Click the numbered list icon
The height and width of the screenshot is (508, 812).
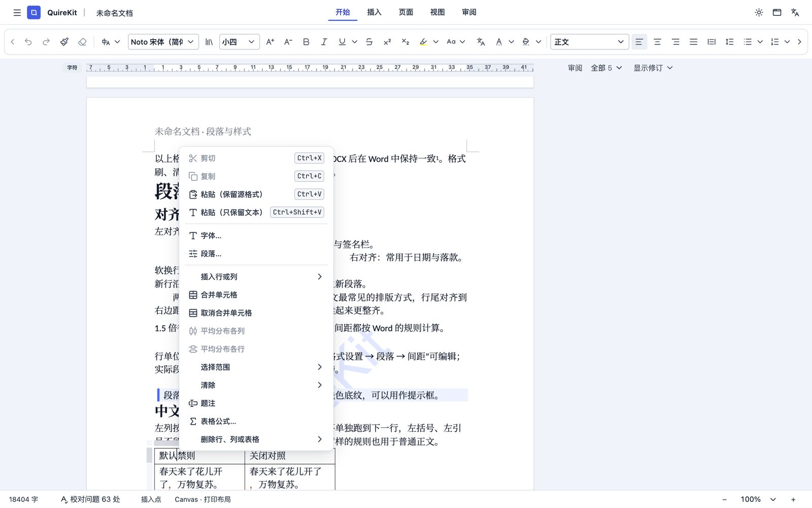pyautogui.click(x=774, y=42)
